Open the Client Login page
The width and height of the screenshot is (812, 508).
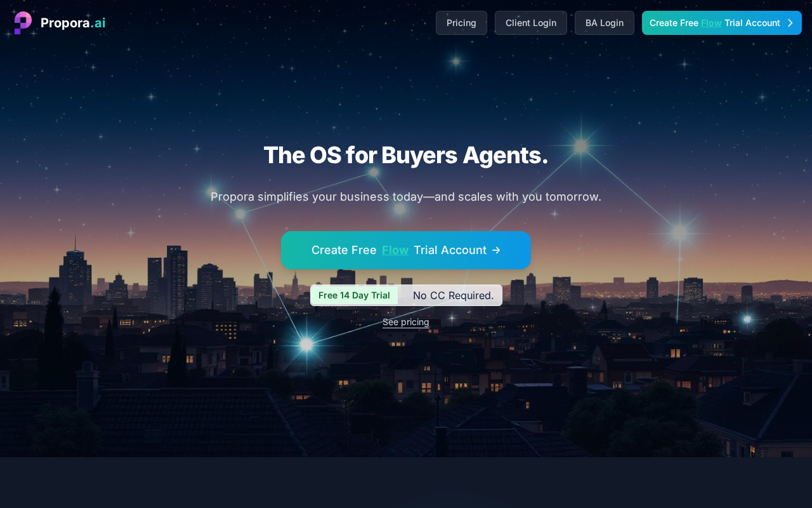[531, 23]
